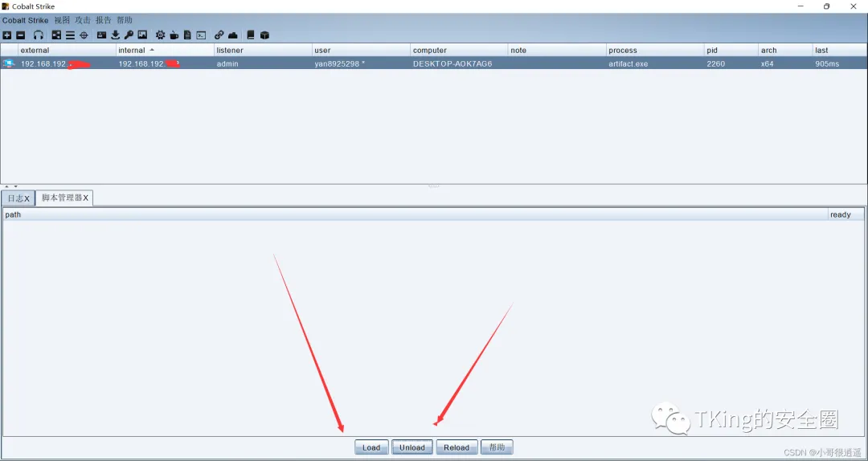Open credentials via the ID card icon
The image size is (868, 461).
[102, 35]
